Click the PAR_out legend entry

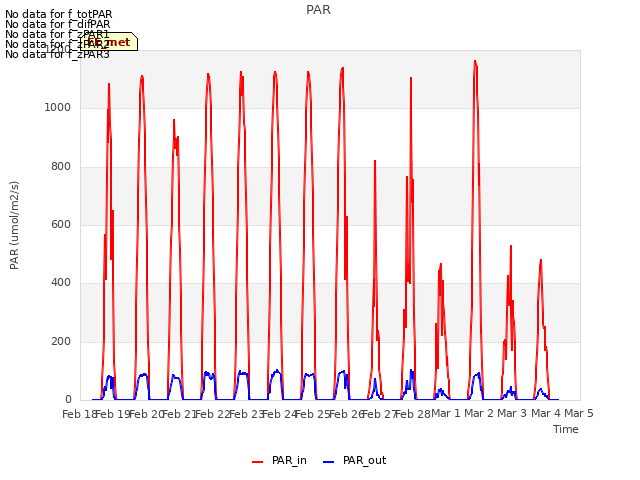(x=354, y=460)
